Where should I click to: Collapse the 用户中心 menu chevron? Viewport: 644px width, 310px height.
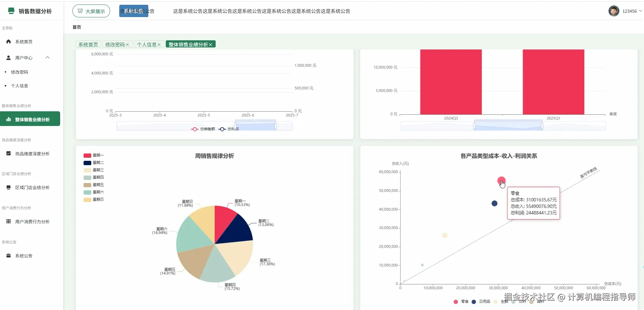click(48, 57)
